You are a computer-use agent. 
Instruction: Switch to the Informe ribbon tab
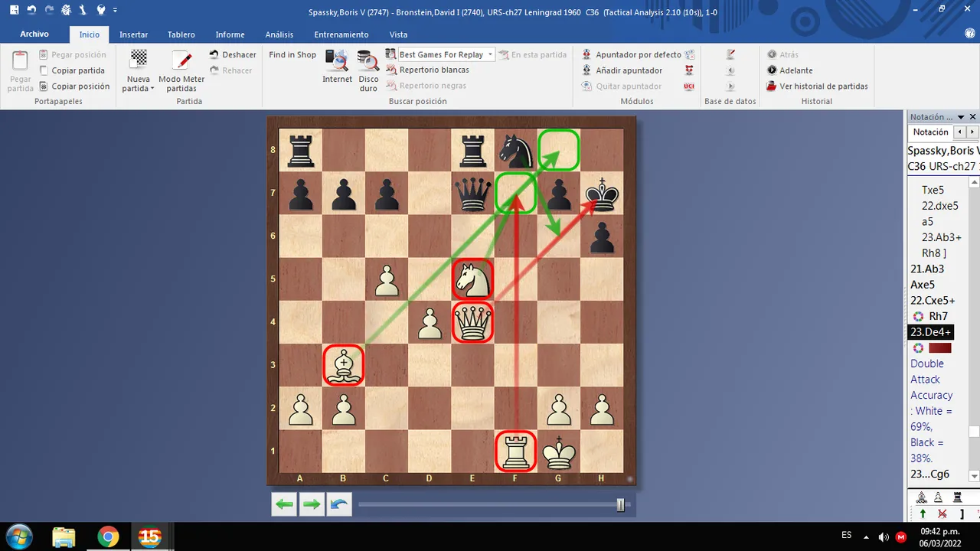[230, 34]
